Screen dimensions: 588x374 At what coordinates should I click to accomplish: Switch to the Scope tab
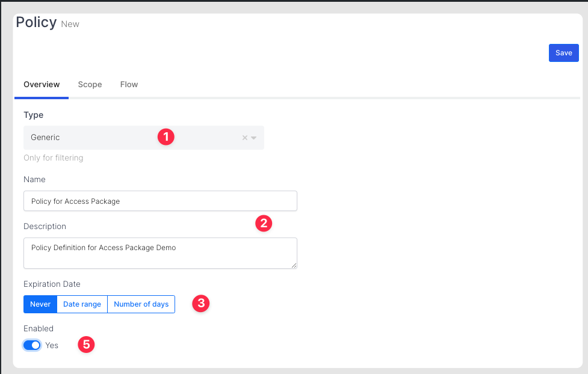(x=90, y=85)
